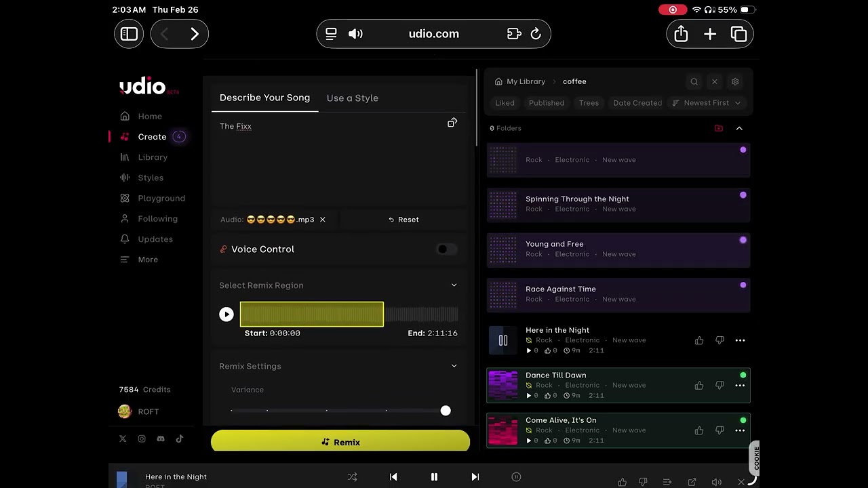Open the Safari share sheet
The image size is (868, 488).
681,34
